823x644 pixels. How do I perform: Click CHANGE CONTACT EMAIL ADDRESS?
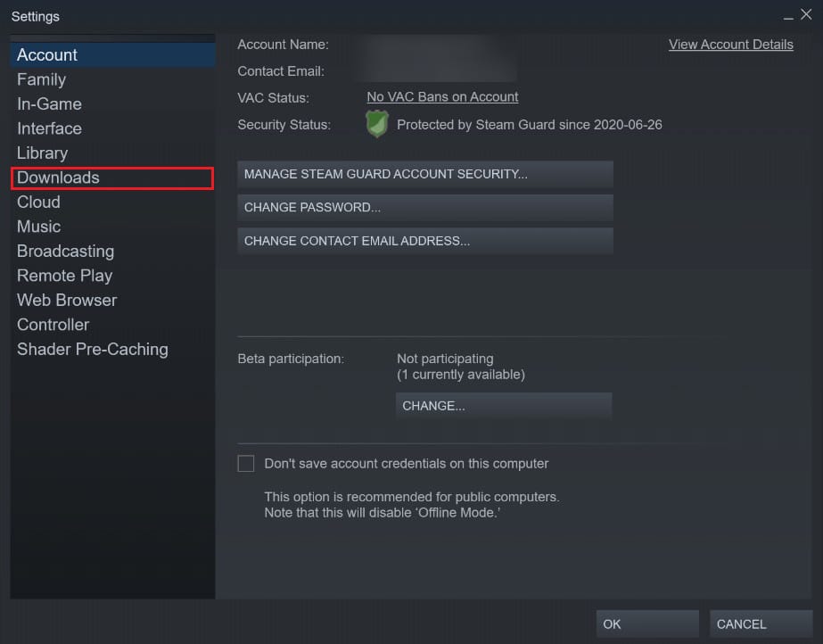coord(424,240)
